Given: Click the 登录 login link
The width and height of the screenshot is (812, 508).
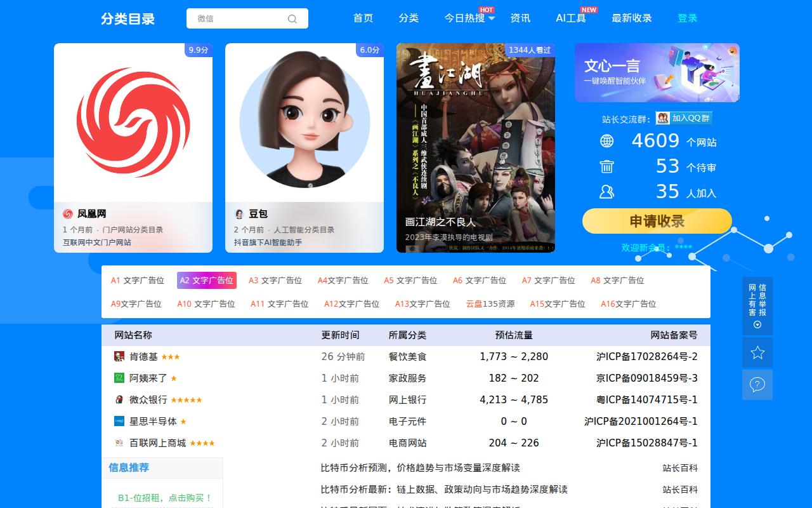Looking at the screenshot, I should click(688, 18).
